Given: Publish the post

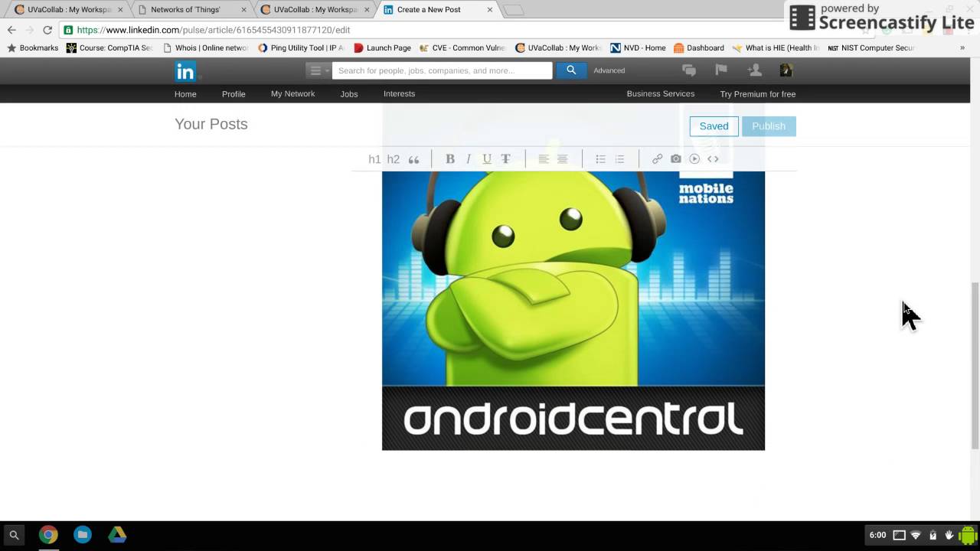Looking at the screenshot, I should click(769, 126).
